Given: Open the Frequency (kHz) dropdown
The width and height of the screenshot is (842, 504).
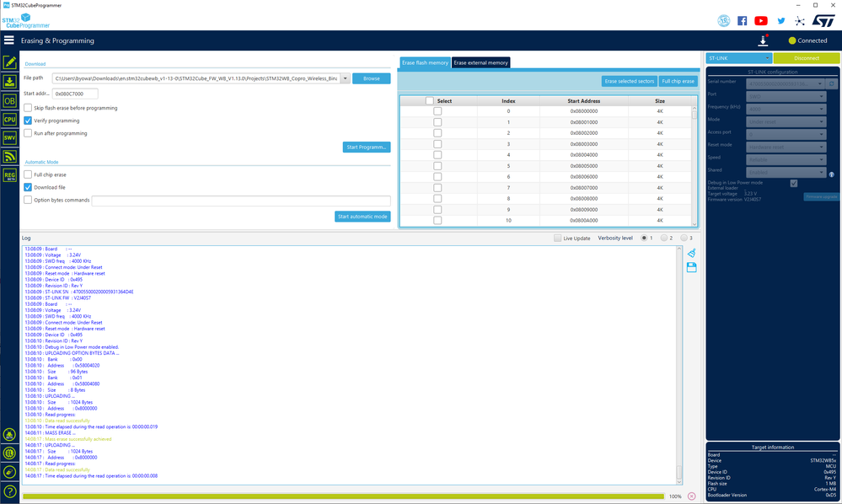Looking at the screenshot, I should coord(786,109).
